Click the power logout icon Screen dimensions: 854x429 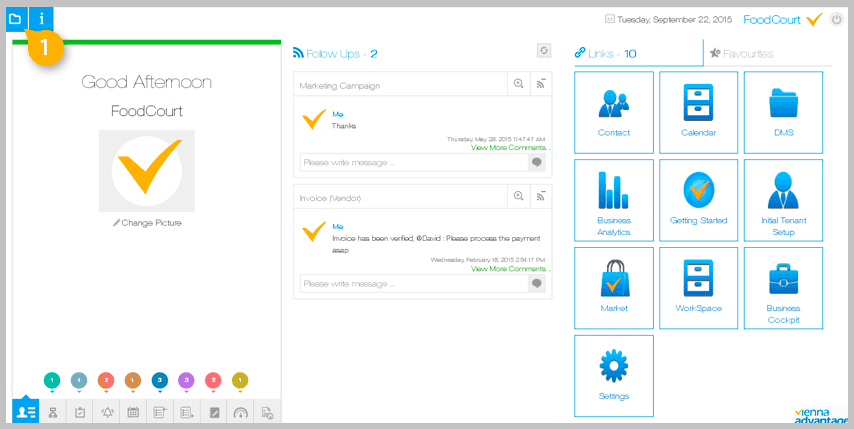click(x=836, y=20)
